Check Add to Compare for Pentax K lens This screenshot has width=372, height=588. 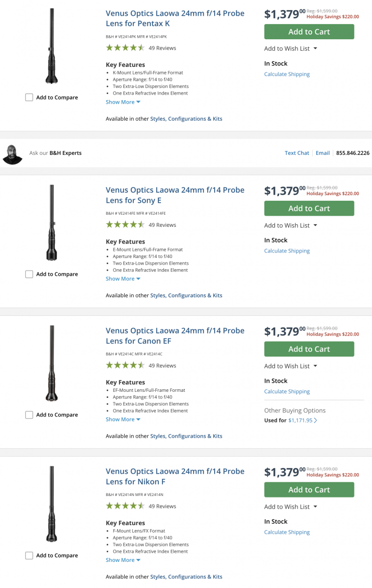[29, 98]
